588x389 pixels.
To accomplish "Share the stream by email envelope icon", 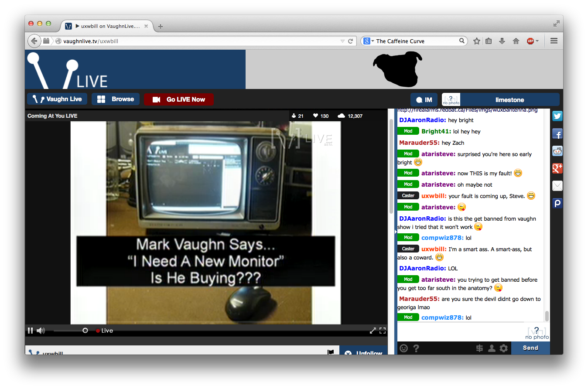I will click(557, 186).
